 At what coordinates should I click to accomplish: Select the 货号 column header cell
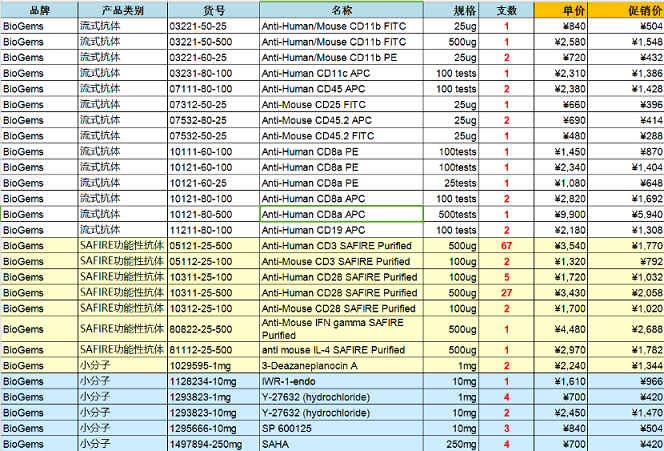213,10
